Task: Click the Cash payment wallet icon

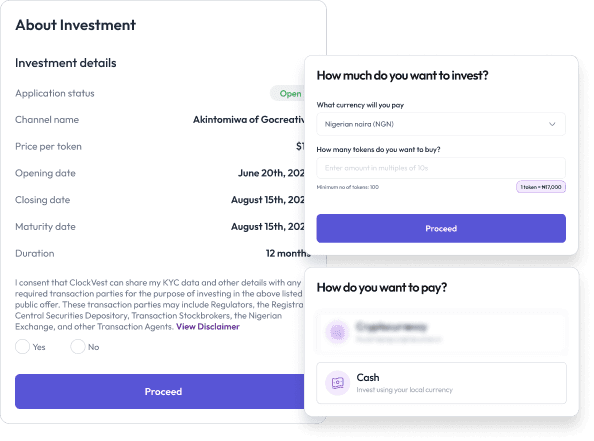Action: tap(337, 383)
